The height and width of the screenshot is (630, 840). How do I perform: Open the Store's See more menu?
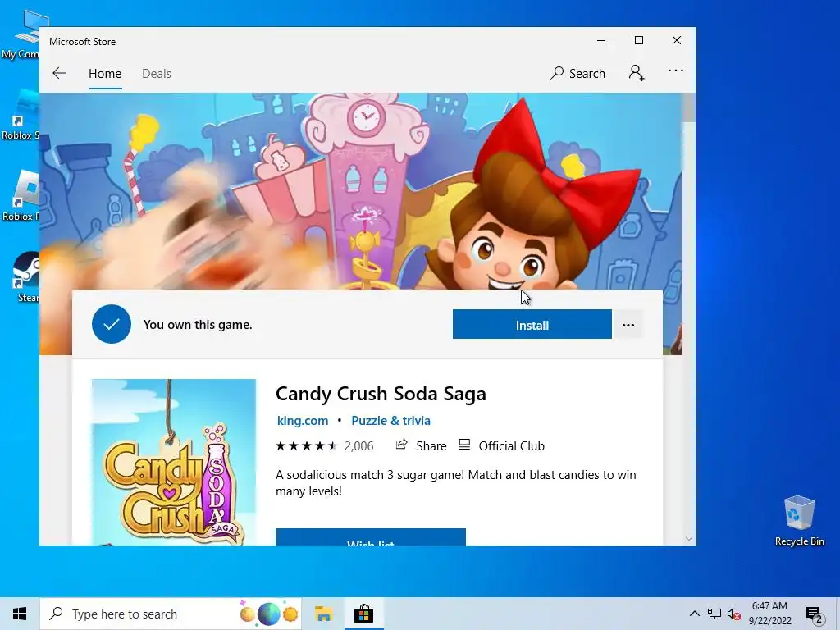click(x=676, y=71)
